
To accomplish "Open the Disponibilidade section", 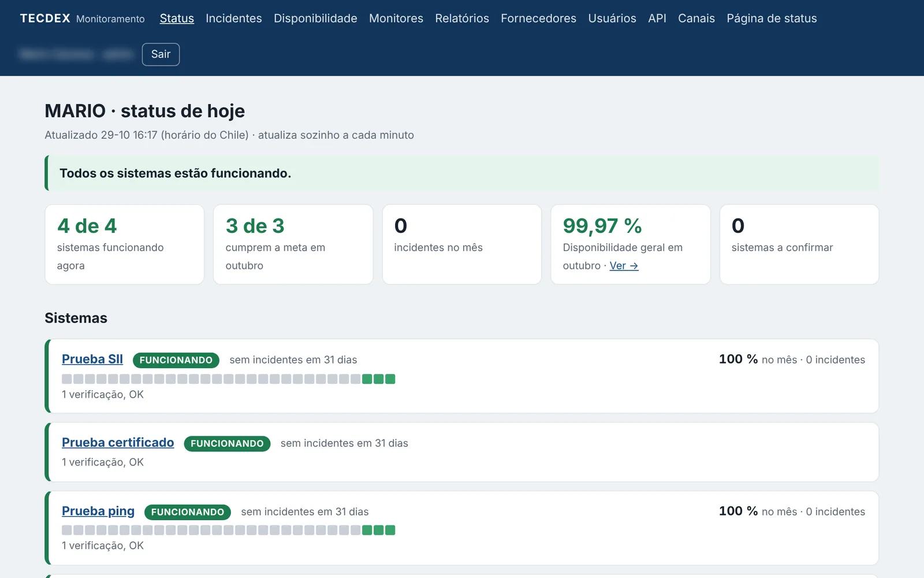I will (x=315, y=18).
